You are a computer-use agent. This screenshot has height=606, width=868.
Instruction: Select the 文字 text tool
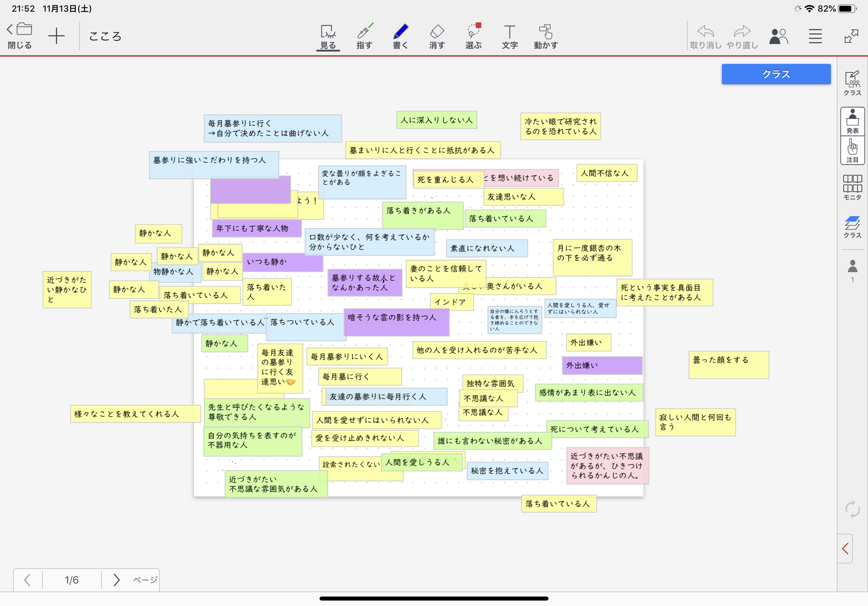pos(509,36)
